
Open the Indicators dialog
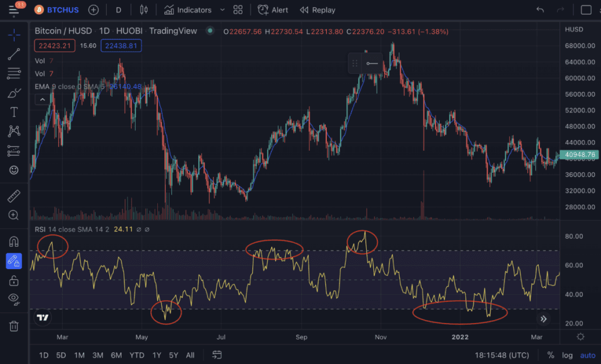188,10
